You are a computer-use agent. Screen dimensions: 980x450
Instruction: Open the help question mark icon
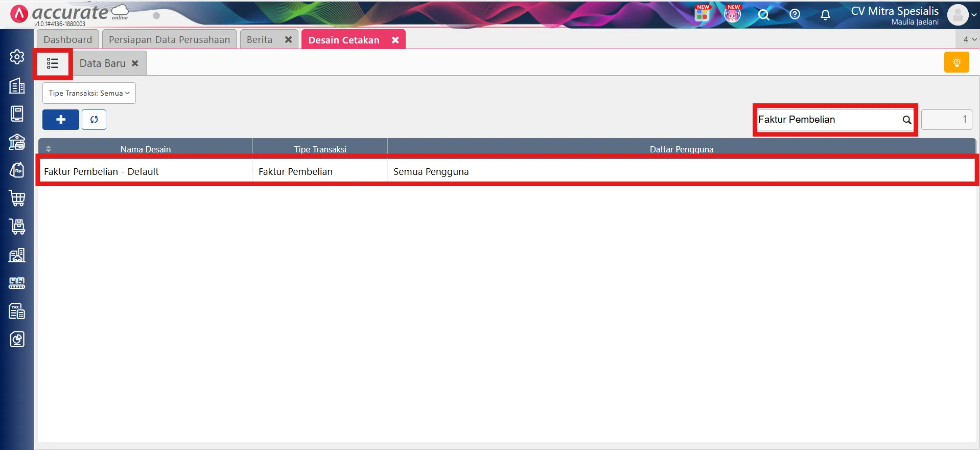[x=795, y=14]
